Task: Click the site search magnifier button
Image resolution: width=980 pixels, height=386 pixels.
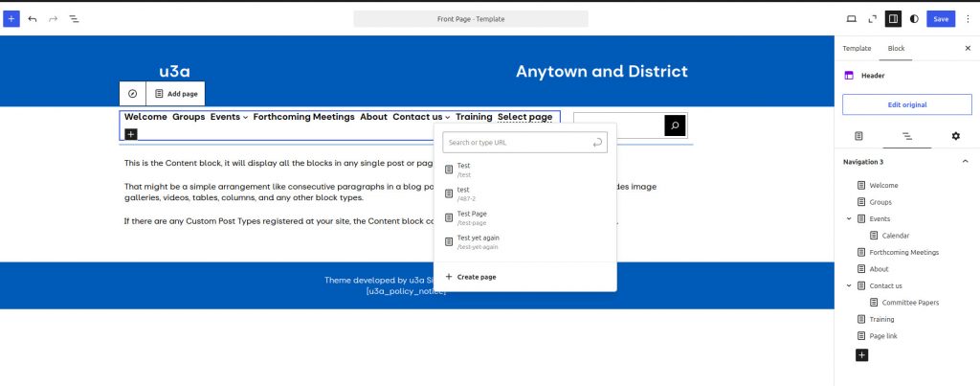Action: 675,125
